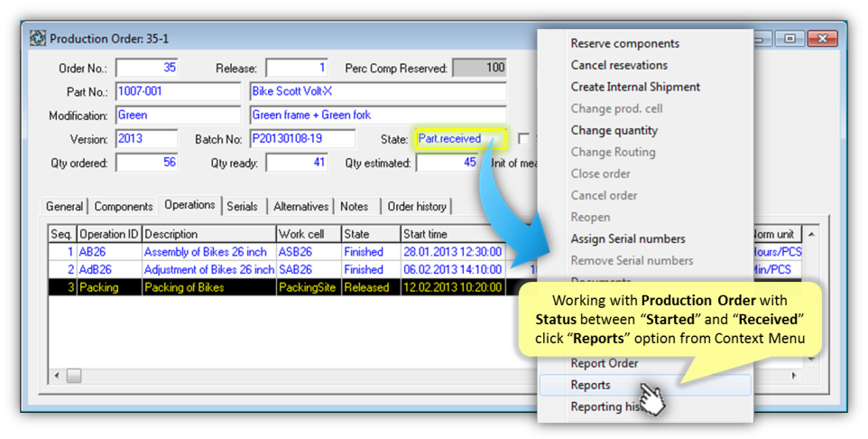The width and height of the screenshot is (868, 439).
Task: Click Create Internal Shipment menu option
Action: [634, 87]
